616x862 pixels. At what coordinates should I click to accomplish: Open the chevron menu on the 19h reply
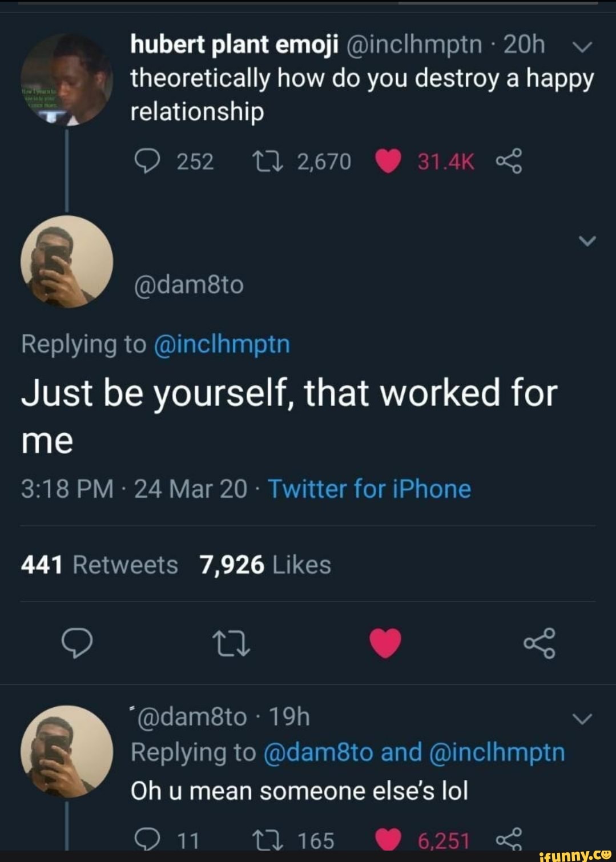pos(582,719)
